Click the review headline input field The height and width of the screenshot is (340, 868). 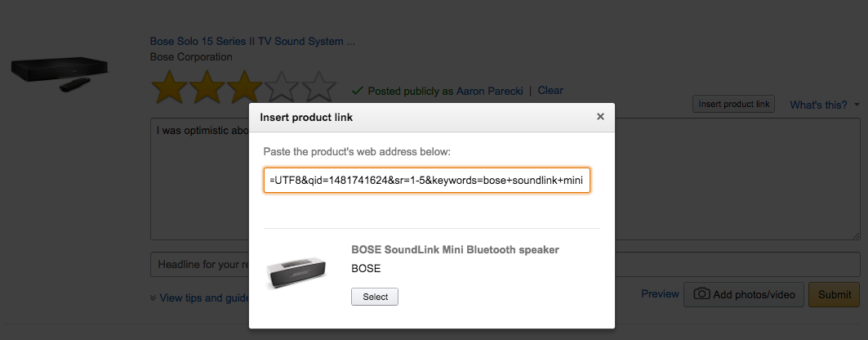point(199,264)
